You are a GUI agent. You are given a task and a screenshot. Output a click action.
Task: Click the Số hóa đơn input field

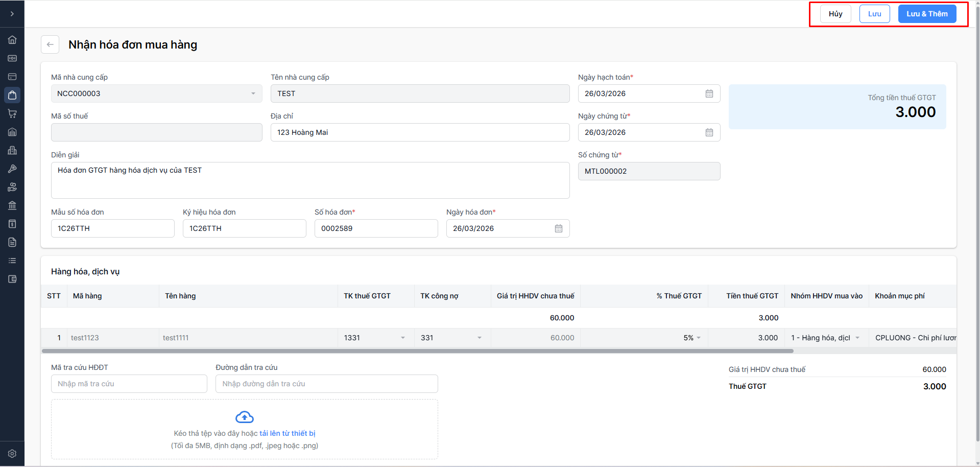[376, 228]
